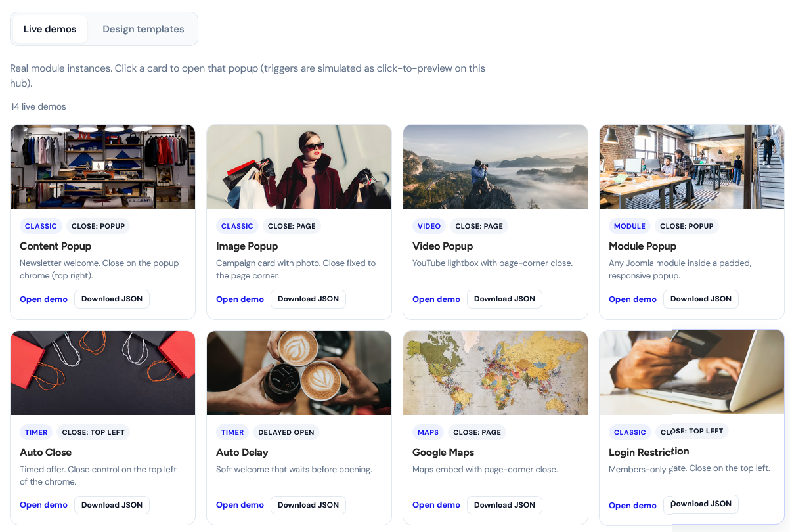
Task: Click the Login Restriction title
Action: (x=649, y=452)
